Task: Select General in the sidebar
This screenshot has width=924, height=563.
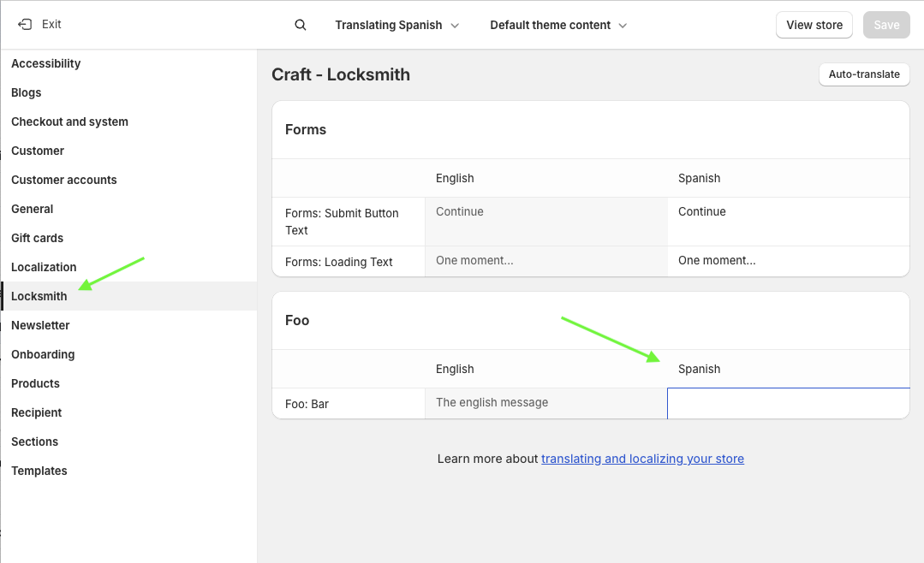Action: point(32,209)
